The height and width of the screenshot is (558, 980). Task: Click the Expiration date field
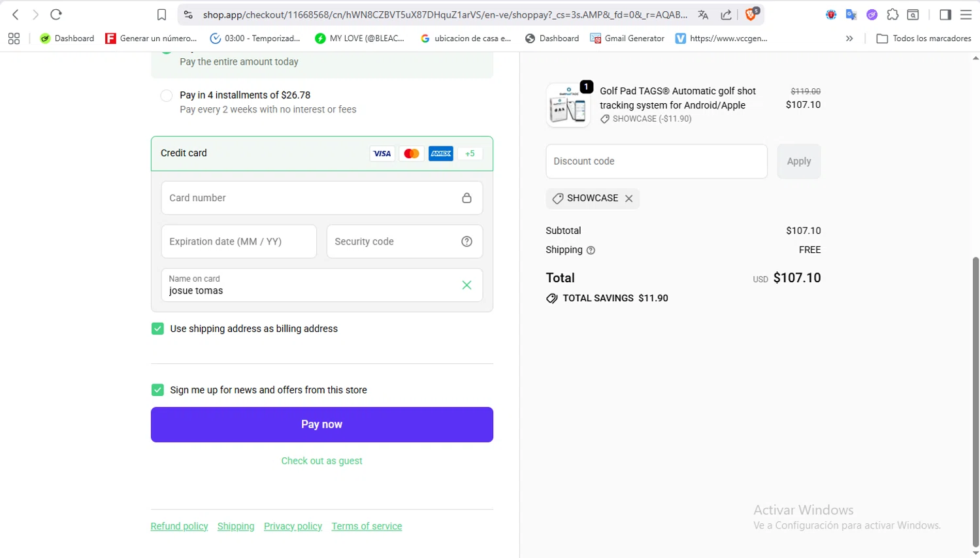[x=239, y=242]
